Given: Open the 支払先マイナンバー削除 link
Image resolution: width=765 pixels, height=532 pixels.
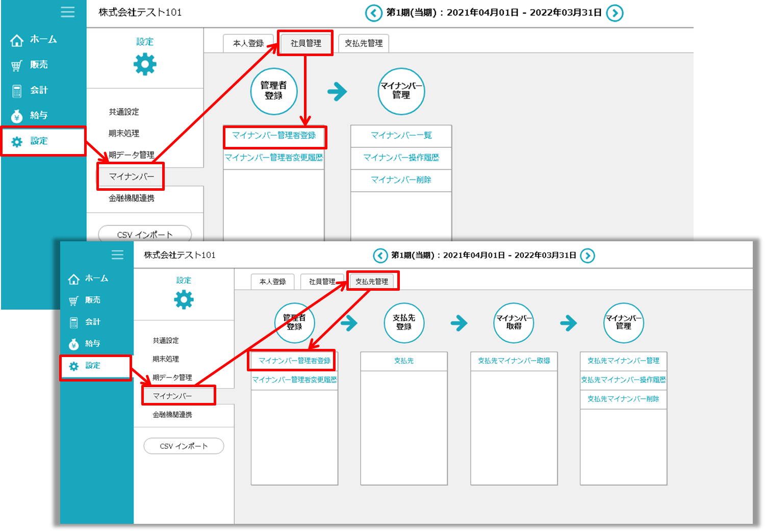Looking at the screenshot, I should tap(623, 399).
